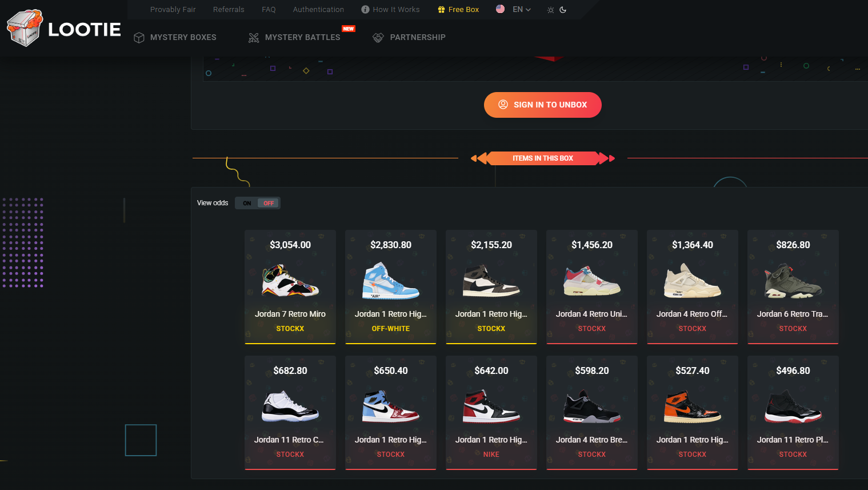Click the $1,364.40 price
Viewport: 868px width, 490px height.
(693, 245)
